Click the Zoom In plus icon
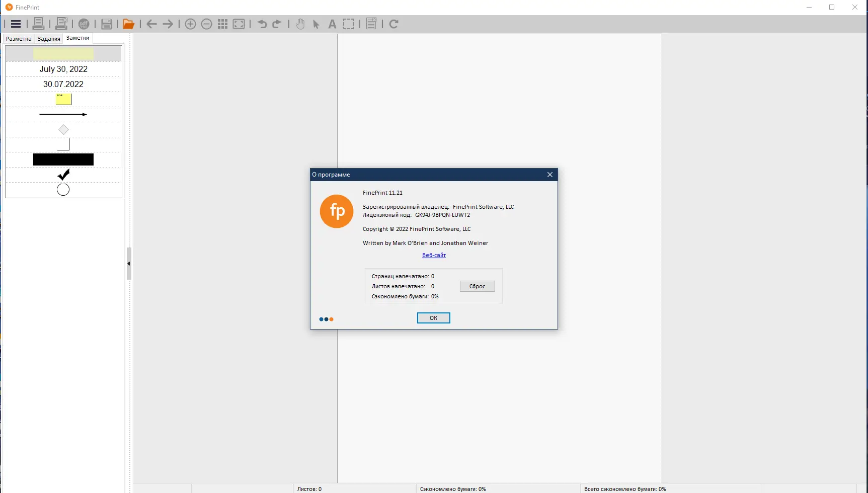The height and width of the screenshot is (493, 868). 190,24
